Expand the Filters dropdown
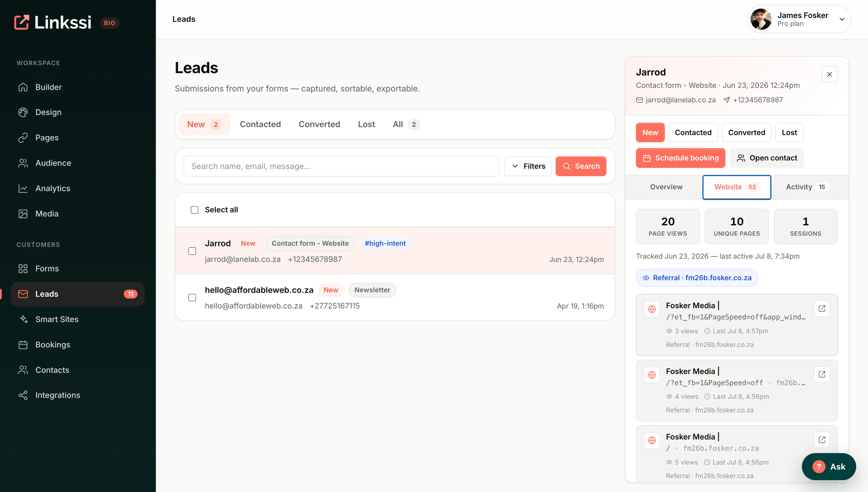 pyautogui.click(x=528, y=166)
